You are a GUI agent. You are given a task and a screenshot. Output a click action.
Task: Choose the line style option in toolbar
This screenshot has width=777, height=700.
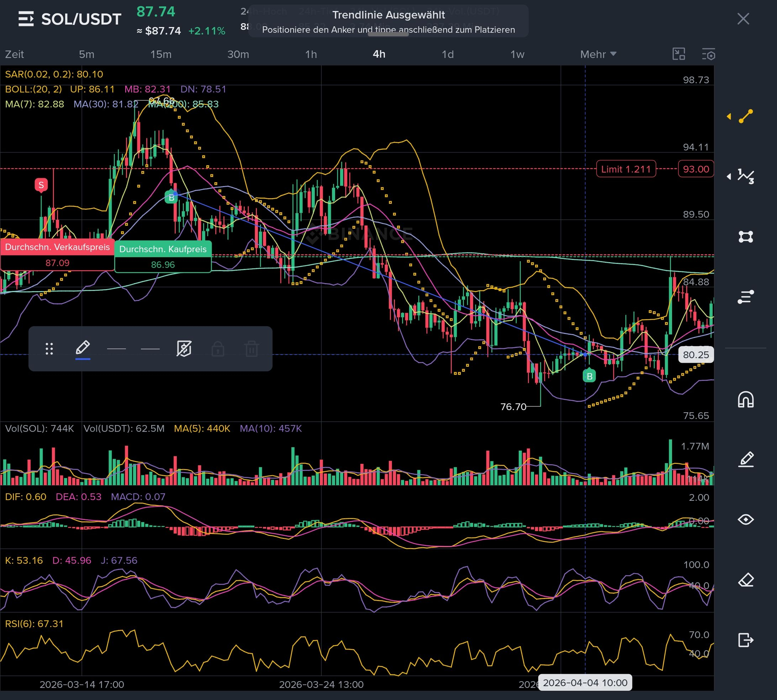(150, 349)
